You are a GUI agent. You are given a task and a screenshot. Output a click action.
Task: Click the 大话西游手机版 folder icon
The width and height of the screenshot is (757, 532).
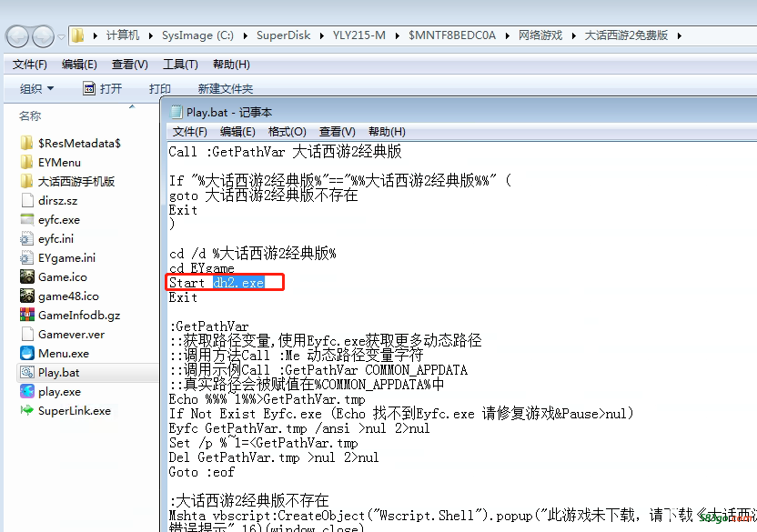click(26, 182)
